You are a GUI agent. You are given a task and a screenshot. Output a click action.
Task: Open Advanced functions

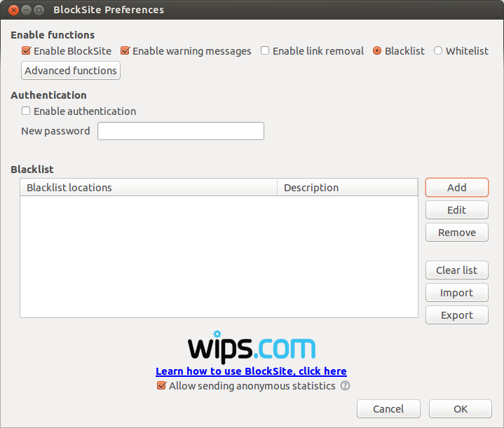(x=71, y=70)
